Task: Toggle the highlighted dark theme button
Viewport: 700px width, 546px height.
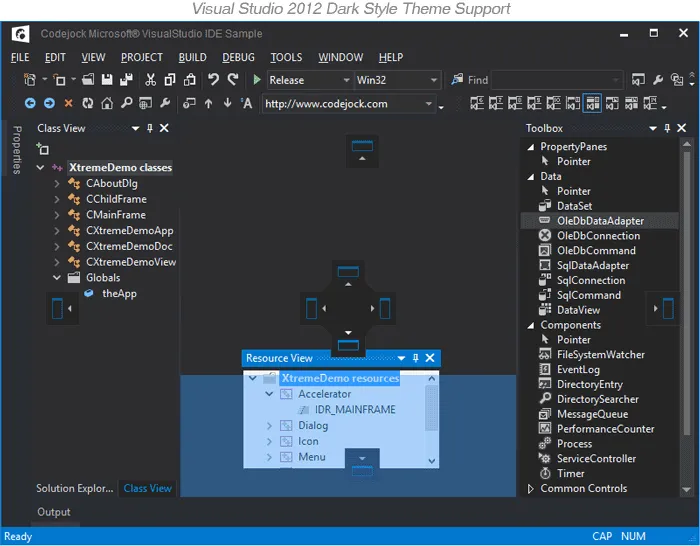Action: pyautogui.click(x=592, y=104)
